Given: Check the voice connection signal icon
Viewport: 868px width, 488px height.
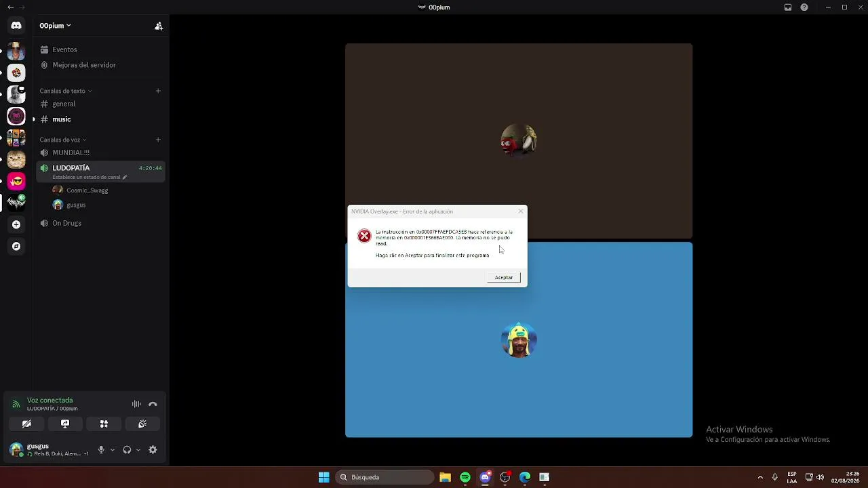Looking at the screenshot, I should coord(16,404).
